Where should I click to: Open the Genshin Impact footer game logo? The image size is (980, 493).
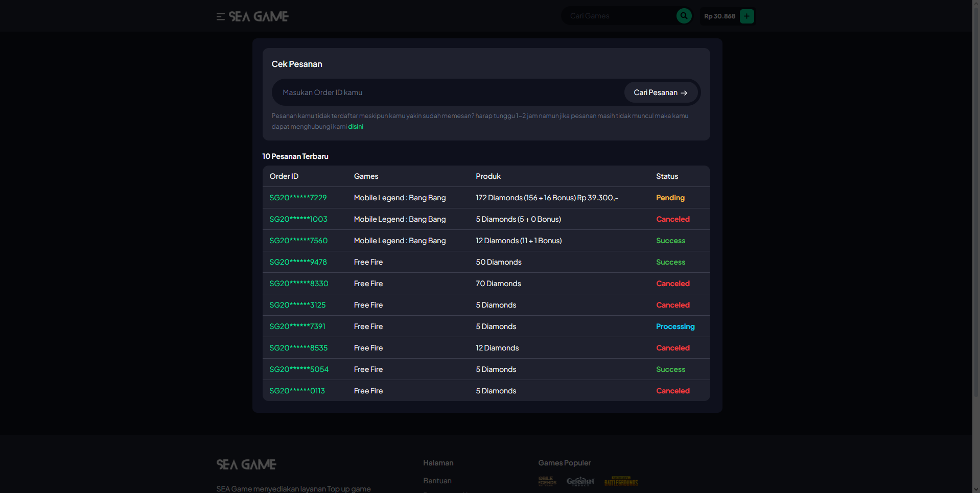580,481
